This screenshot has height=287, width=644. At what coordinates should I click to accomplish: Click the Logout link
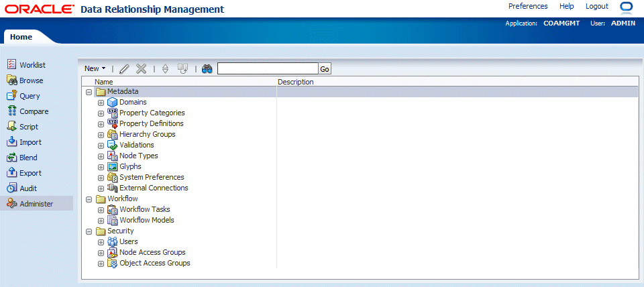tap(597, 6)
